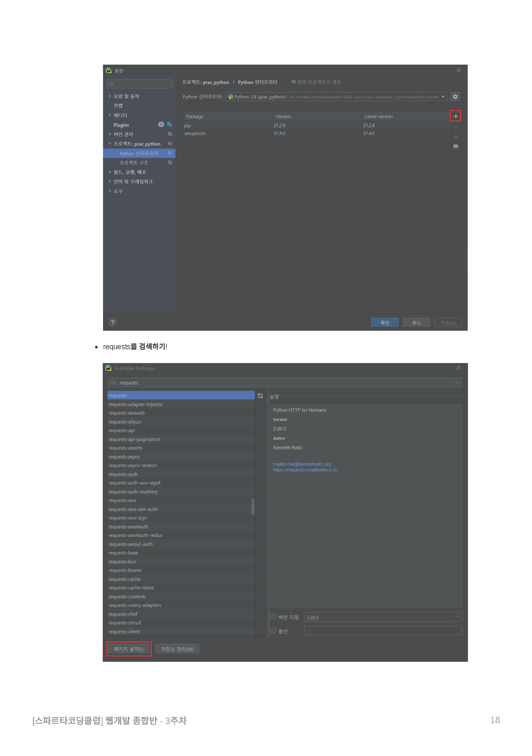Select requests-adapter-injector in the list
532x756 pixels.
pyautogui.click(x=181, y=404)
